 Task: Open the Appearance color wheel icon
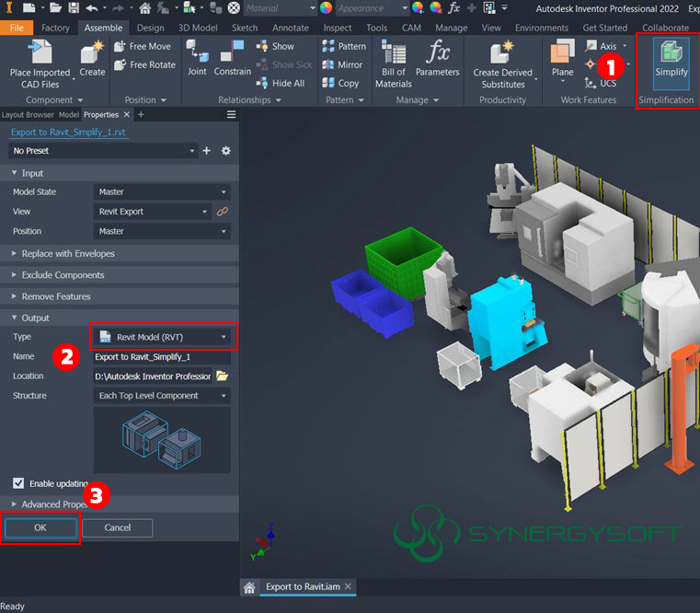coord(326,8)
